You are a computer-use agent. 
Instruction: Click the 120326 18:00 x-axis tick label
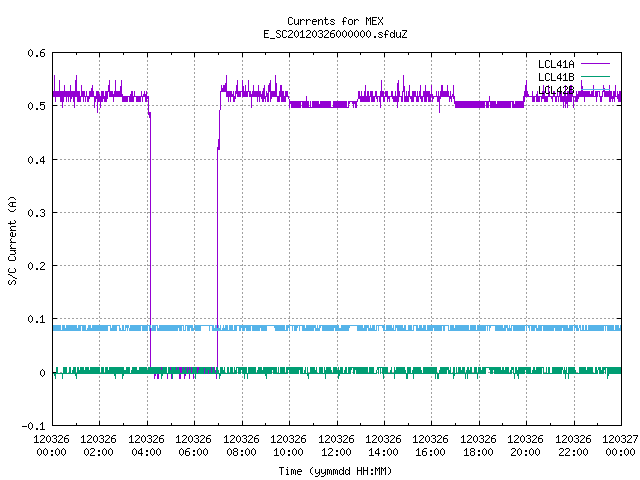tap(478, 446)
